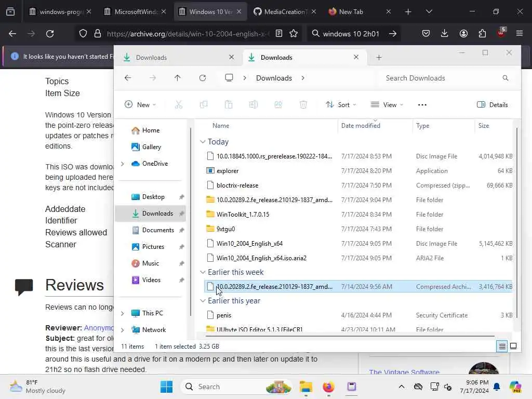This screenshot has height=399, width=532.
Task: Click the horizontal scrollbar in the file list
Action: click(350, 336)
